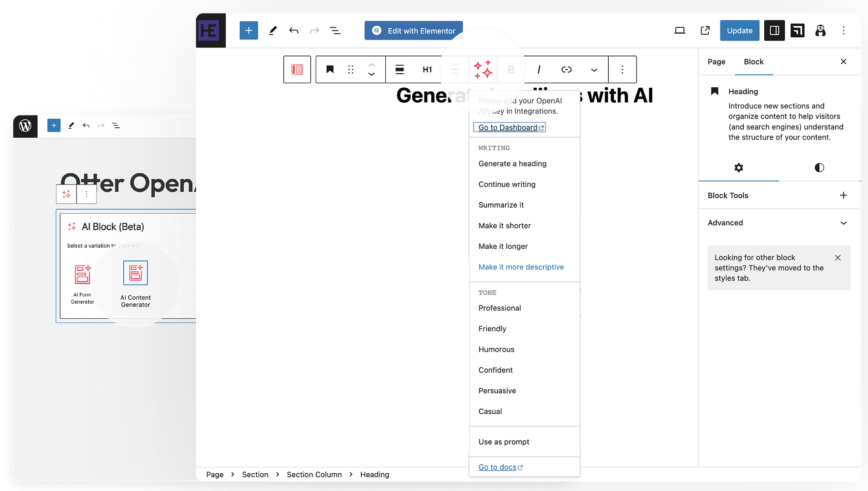Click the block align icon in toolbar
Viewport: 868px width, 491px height.
[399, 70]
